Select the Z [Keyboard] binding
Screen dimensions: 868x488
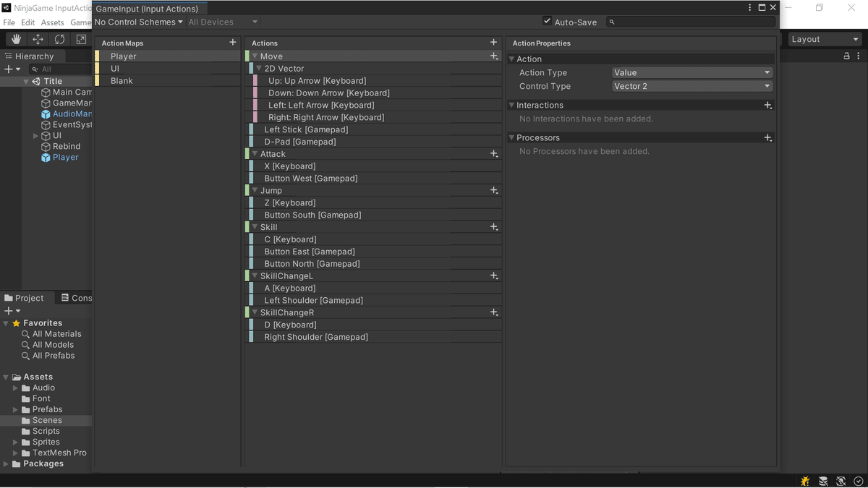click(x=375, y=203)
